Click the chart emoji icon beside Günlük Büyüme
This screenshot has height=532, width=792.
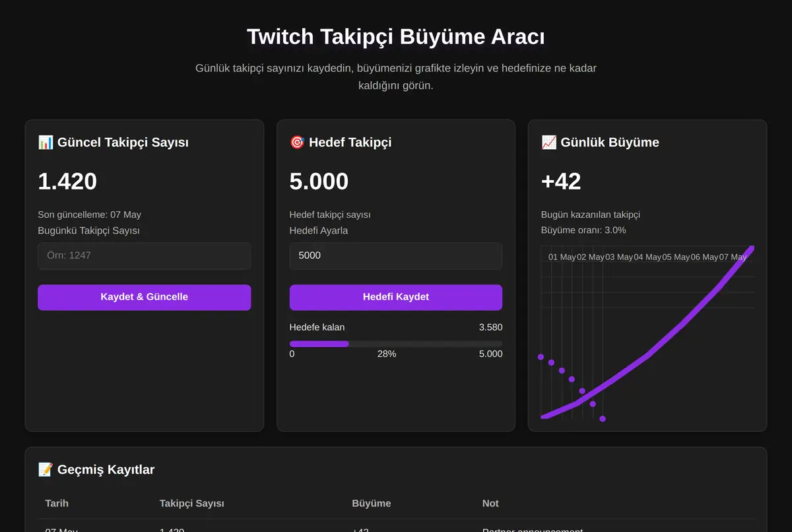tap(548, 143)
